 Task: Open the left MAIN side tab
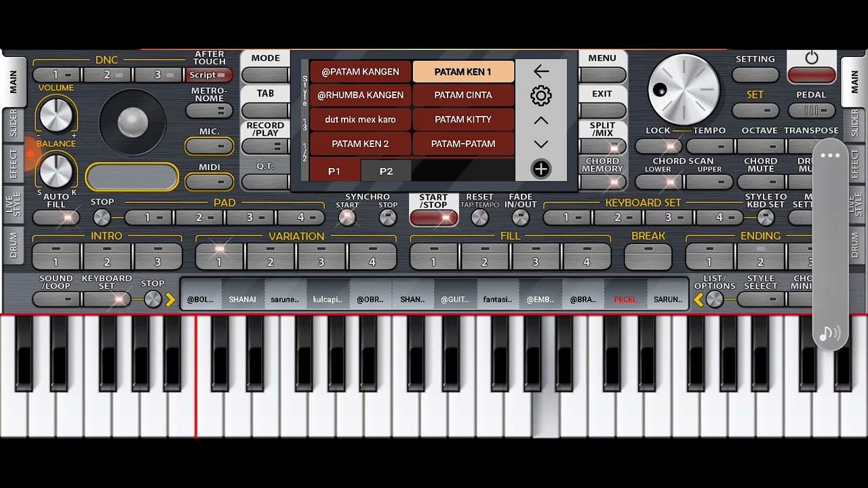point(13,82)
